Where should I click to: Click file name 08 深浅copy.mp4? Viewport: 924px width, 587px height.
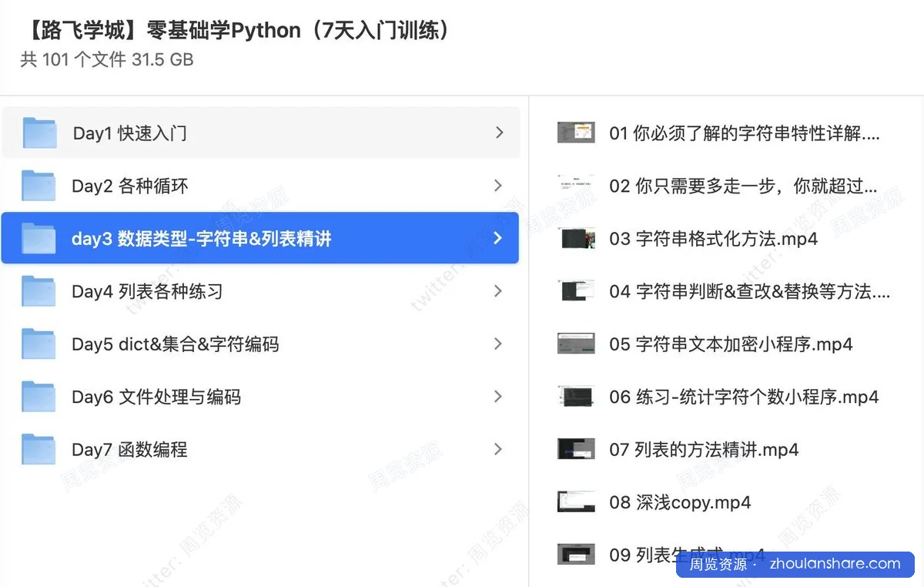click(680, 502)
